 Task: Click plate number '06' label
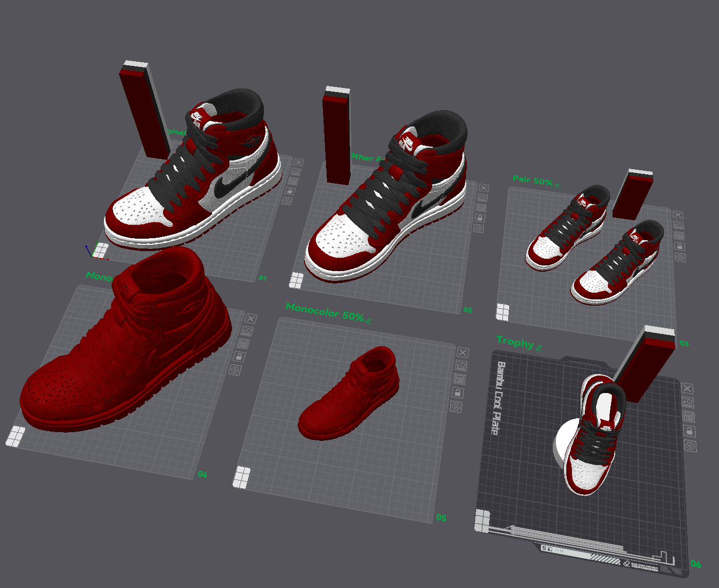(x=696, y=564)
